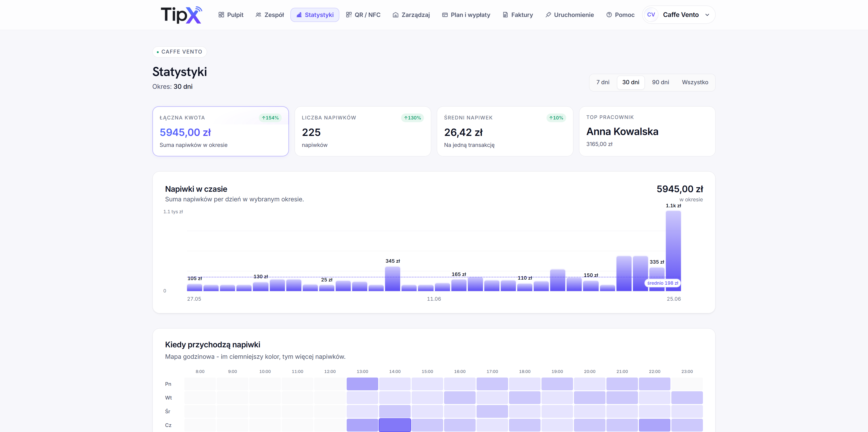
Task: Click the tallest 1.1k zł chart bar
Action: [x=673, y=251]
